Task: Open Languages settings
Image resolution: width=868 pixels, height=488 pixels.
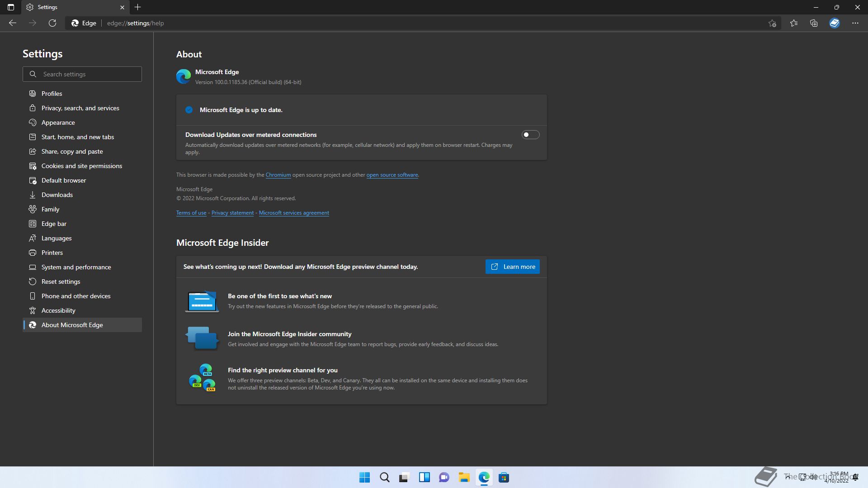Action: click(x=82, y=238)
